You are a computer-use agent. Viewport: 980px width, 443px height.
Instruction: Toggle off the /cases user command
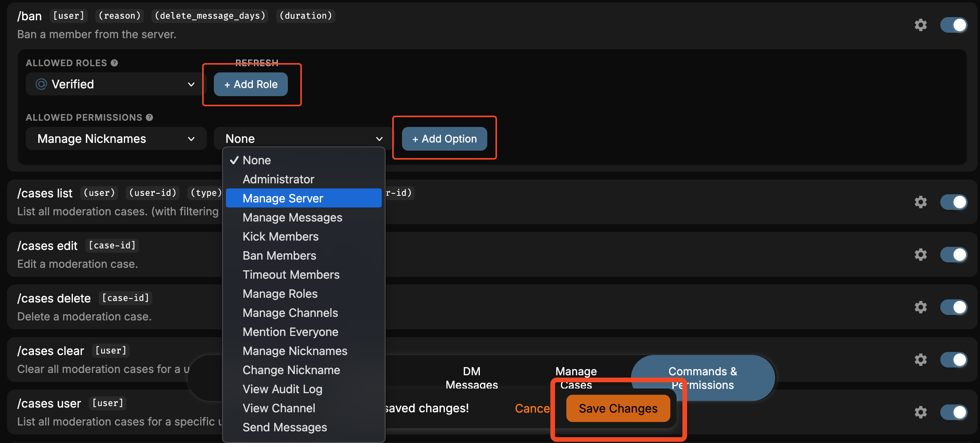tap(954, 412)
